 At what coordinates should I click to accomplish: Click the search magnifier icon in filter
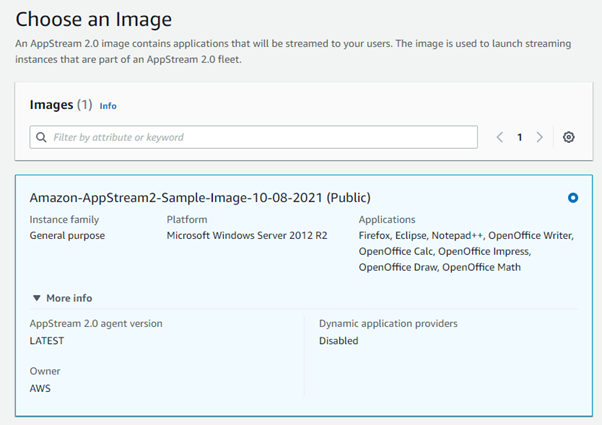click(x=41, y=137)
